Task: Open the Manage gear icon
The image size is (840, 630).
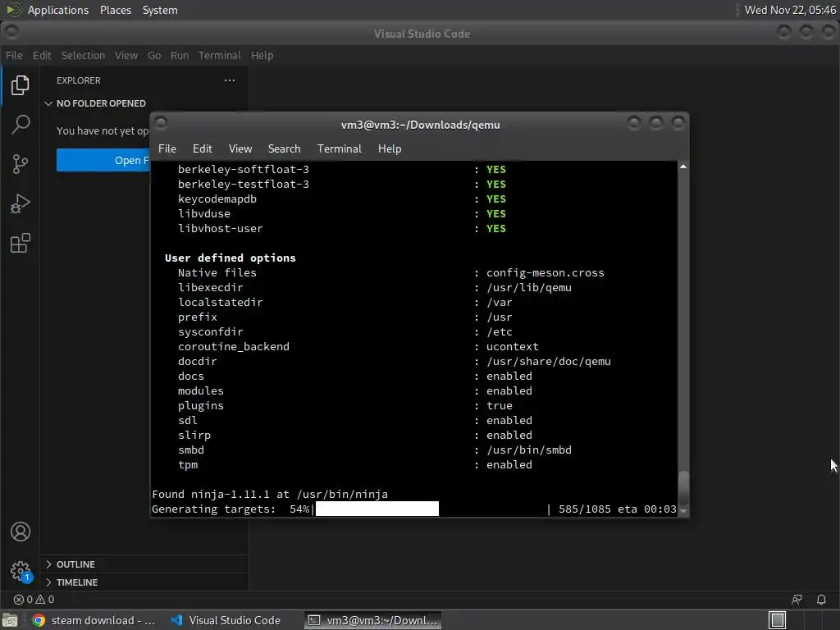Action: (21, 571)
